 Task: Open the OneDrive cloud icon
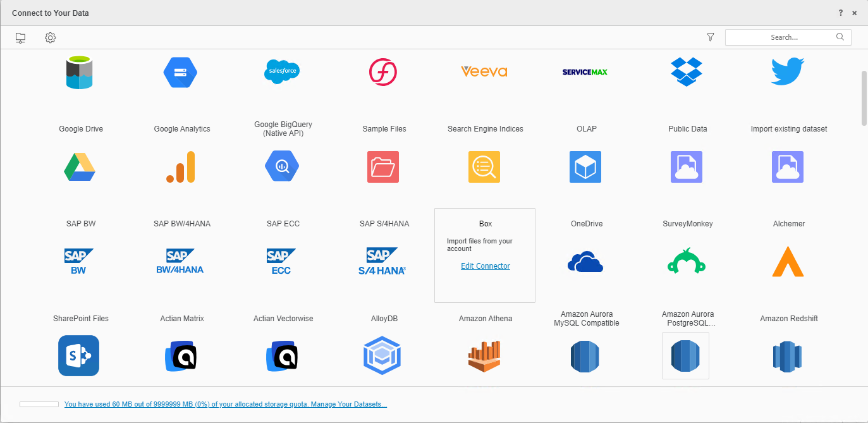585,262
